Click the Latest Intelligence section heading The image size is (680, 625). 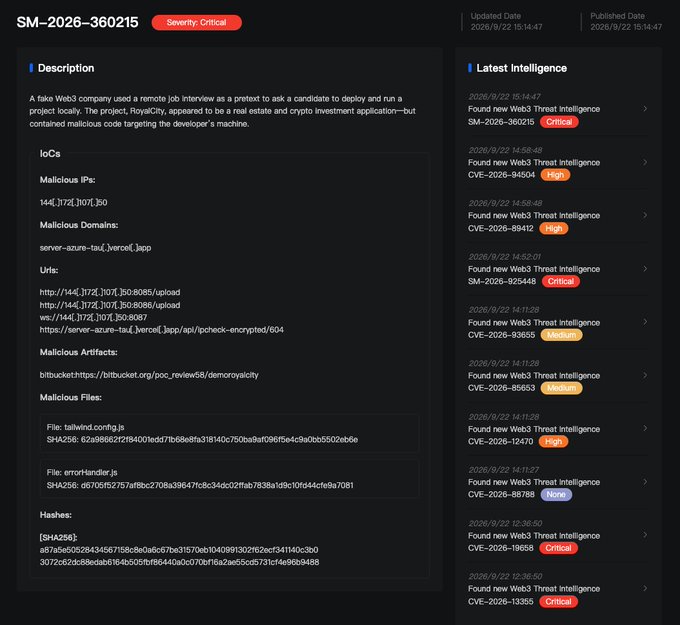521,68
